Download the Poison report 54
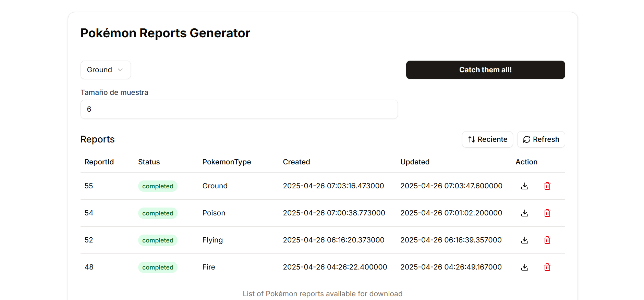The width and height of the screenshot is (644, 300). 524,213
